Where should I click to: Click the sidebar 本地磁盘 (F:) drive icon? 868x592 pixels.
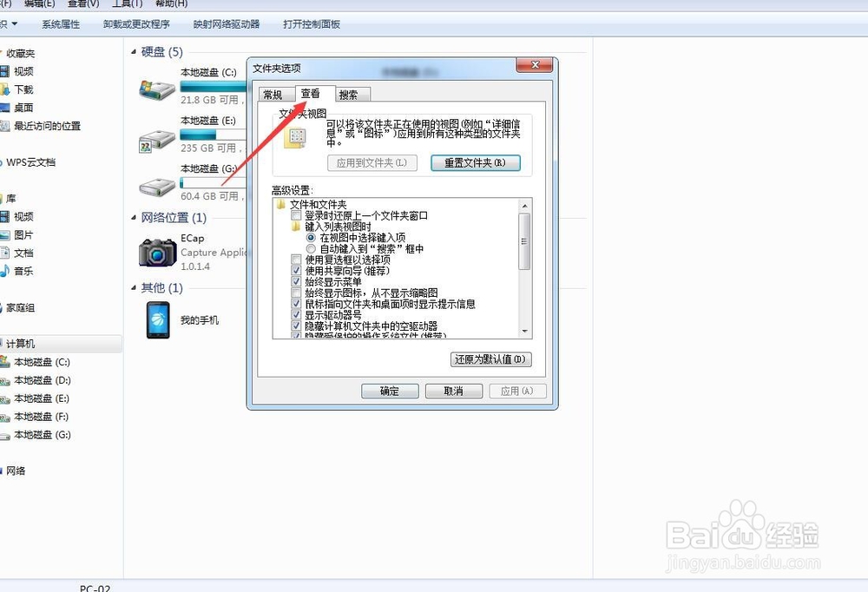[x=4, y=417]
